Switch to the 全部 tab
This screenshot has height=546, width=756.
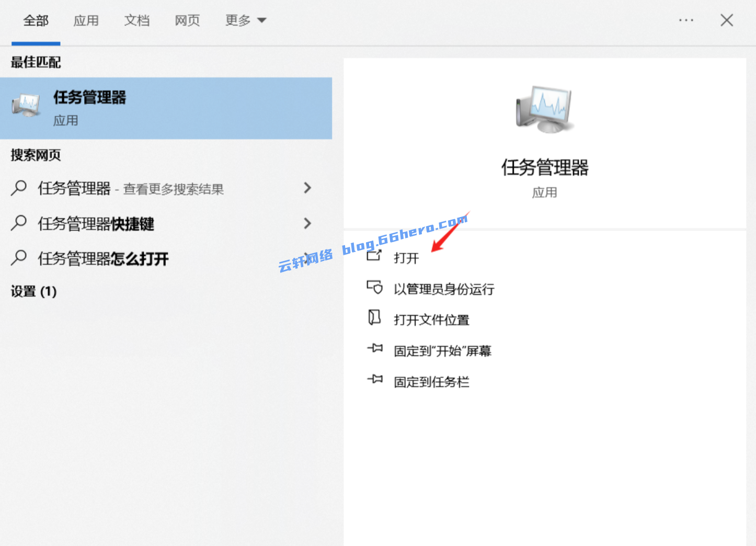[36, 21]
